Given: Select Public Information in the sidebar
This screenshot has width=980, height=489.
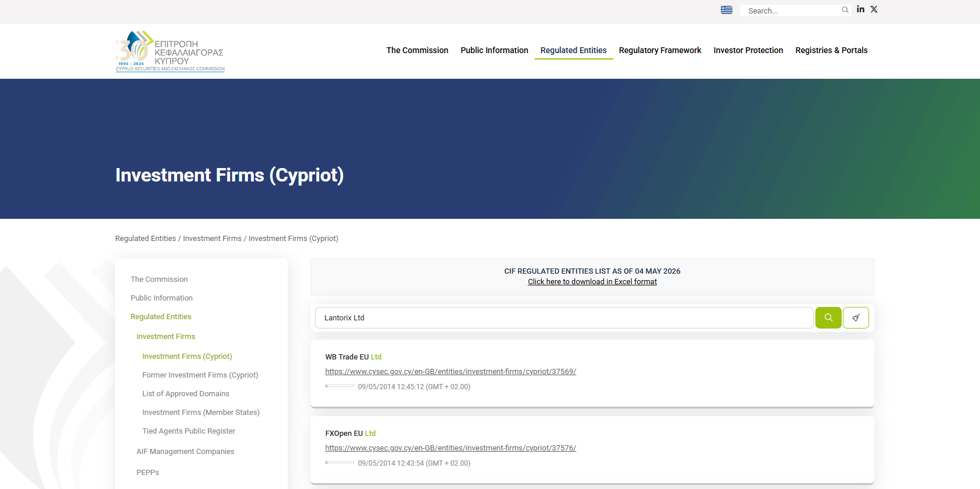Looking at the screenshot, I should [162, 298].
